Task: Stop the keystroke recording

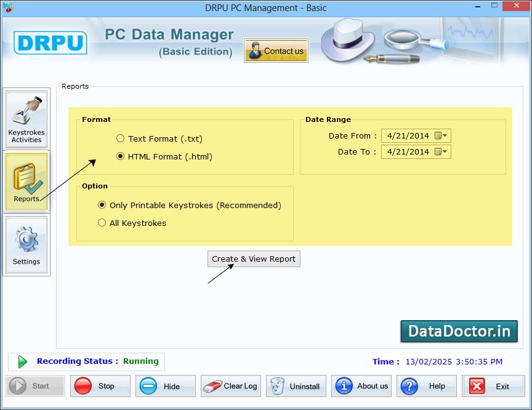Action: click(x=100, y=386)
